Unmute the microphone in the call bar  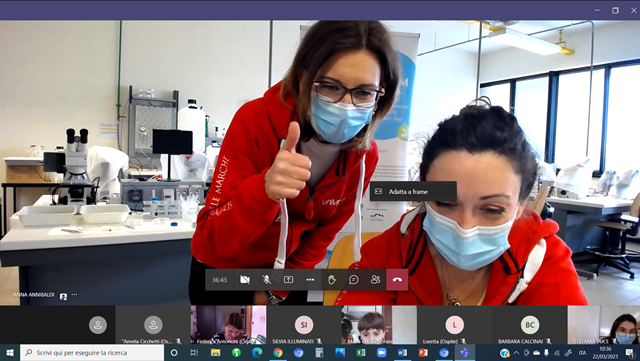point(266,280)
